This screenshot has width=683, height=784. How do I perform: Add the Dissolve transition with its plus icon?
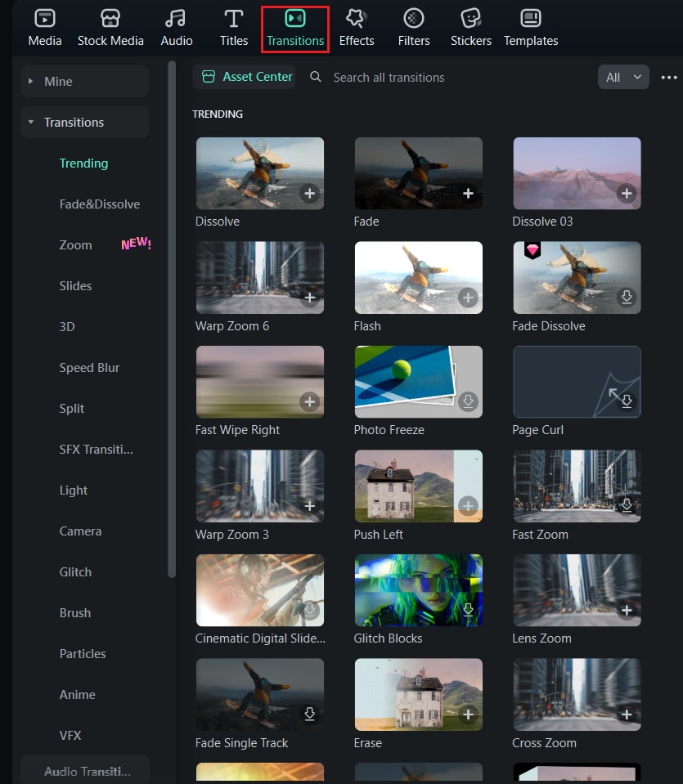pos(310,194)
